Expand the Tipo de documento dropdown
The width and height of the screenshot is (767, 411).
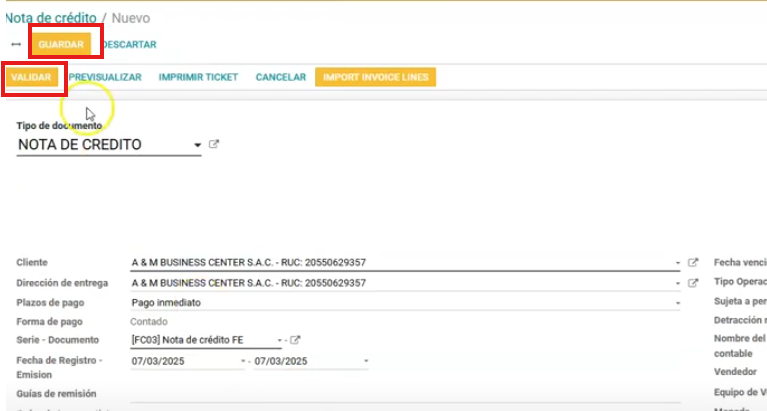[197, 145]
